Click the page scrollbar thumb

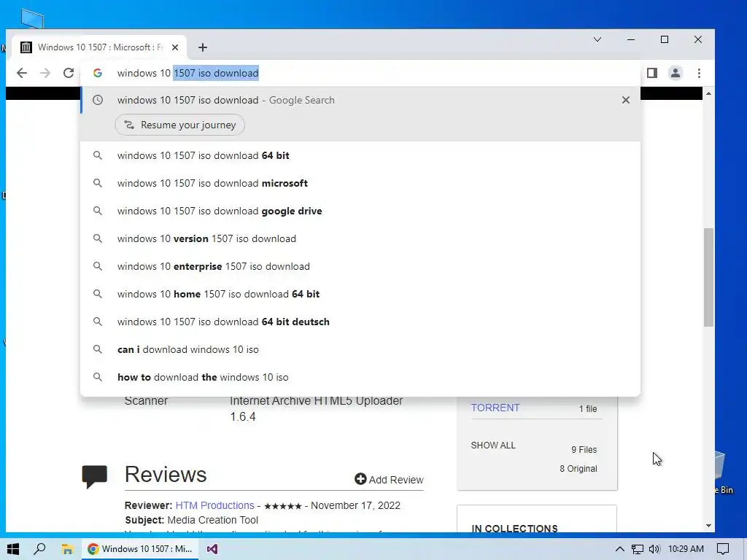[x=708, y=277]
